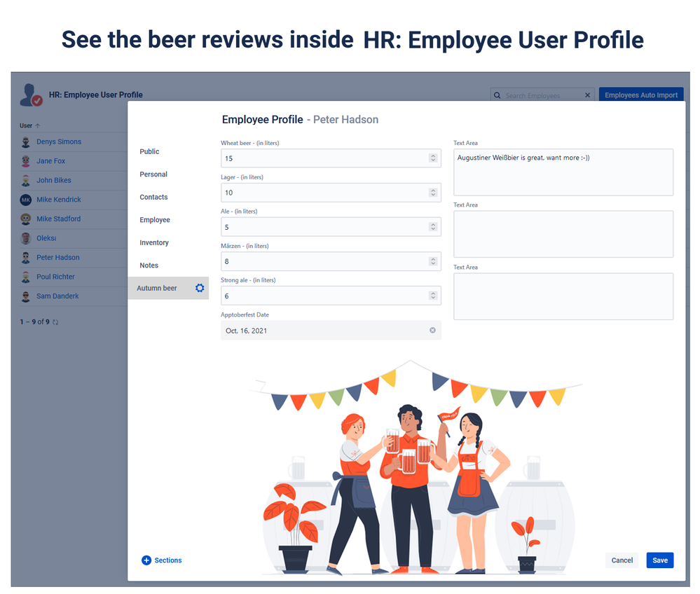Clear the Apptoberfest Date value
This screenshot has height=594, width=700.
[x=432, y=330]
